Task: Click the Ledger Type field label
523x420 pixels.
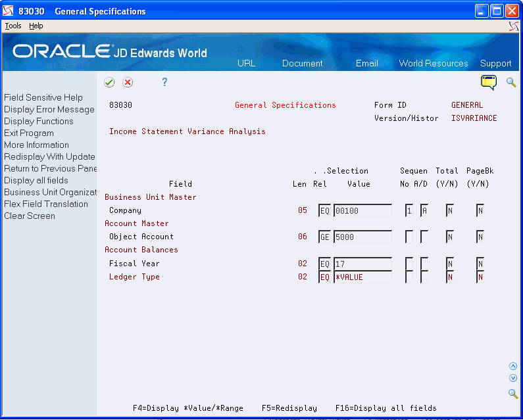Action: point(134,277)
